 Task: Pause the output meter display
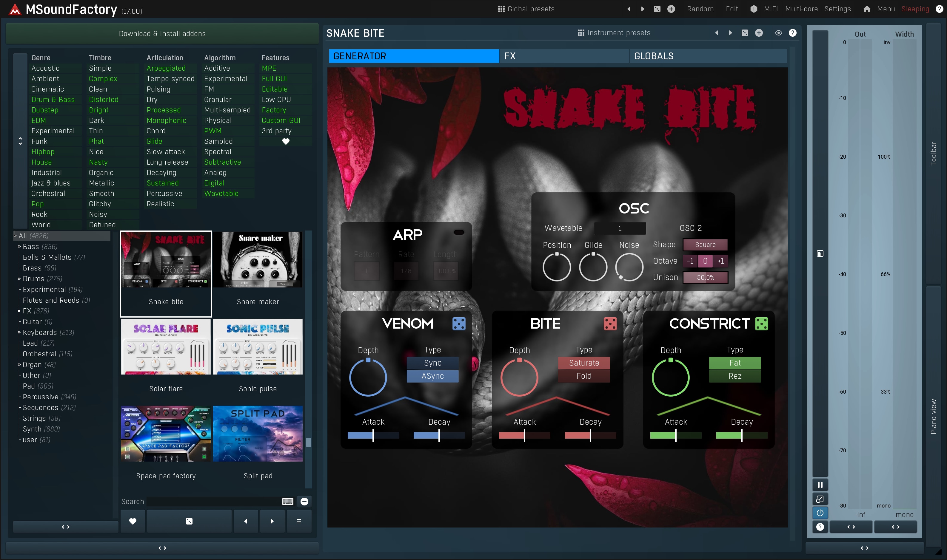coord(820,485)
